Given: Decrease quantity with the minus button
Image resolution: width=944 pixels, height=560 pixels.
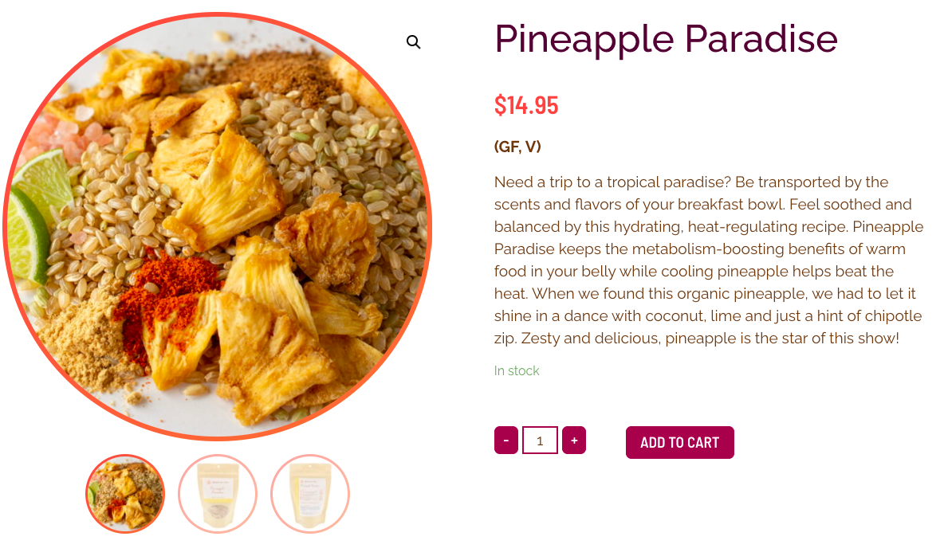Looking at the screenshot, I should click(506, 441).
